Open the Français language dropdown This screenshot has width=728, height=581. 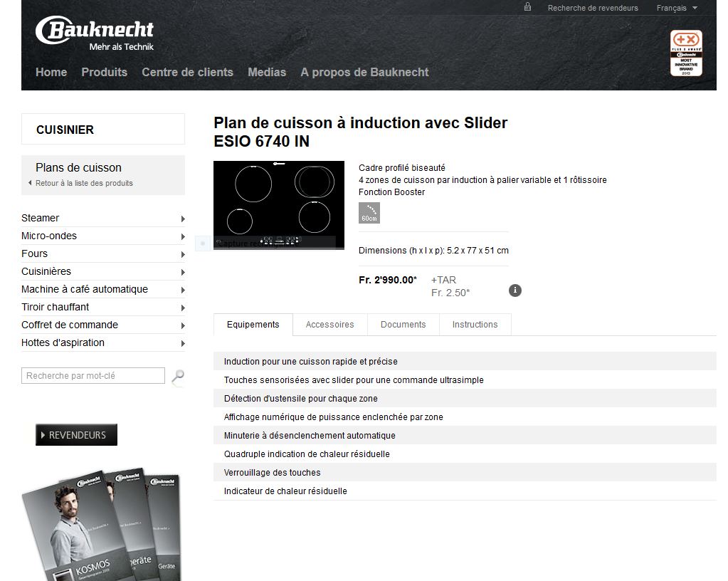(677, 8)
